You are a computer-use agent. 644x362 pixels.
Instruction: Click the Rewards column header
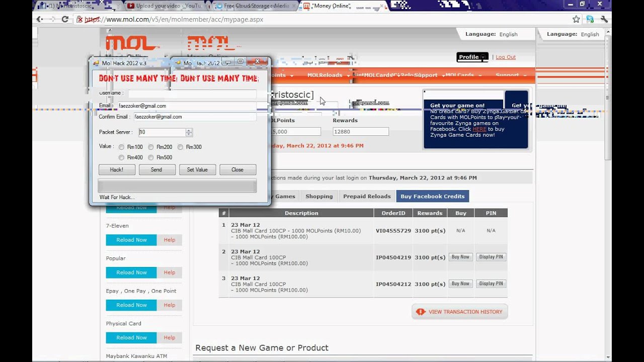[430, 213]
